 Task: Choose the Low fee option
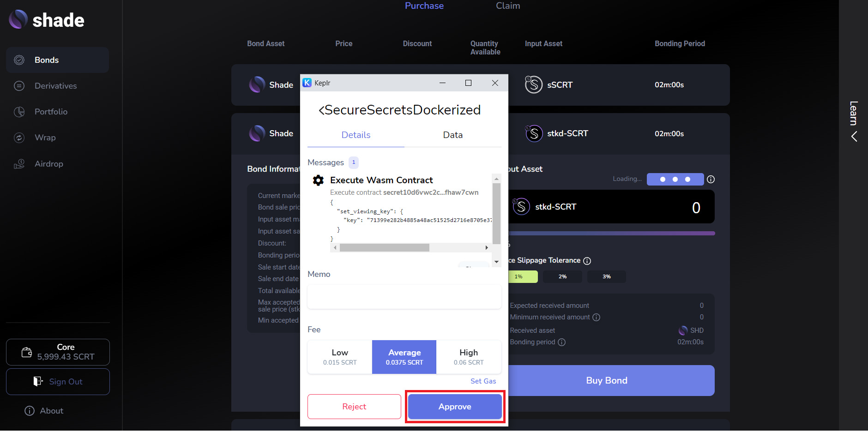point(340,357)
